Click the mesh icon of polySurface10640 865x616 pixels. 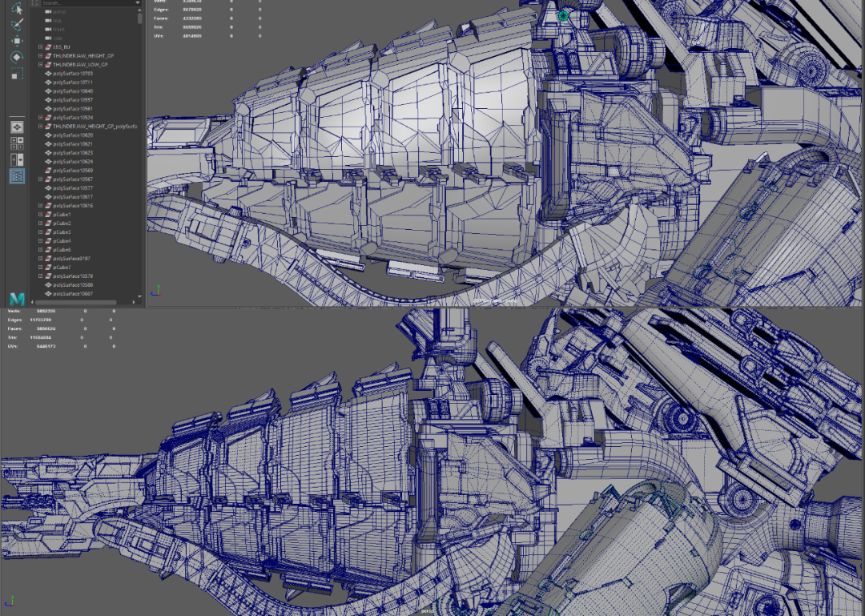49,91
